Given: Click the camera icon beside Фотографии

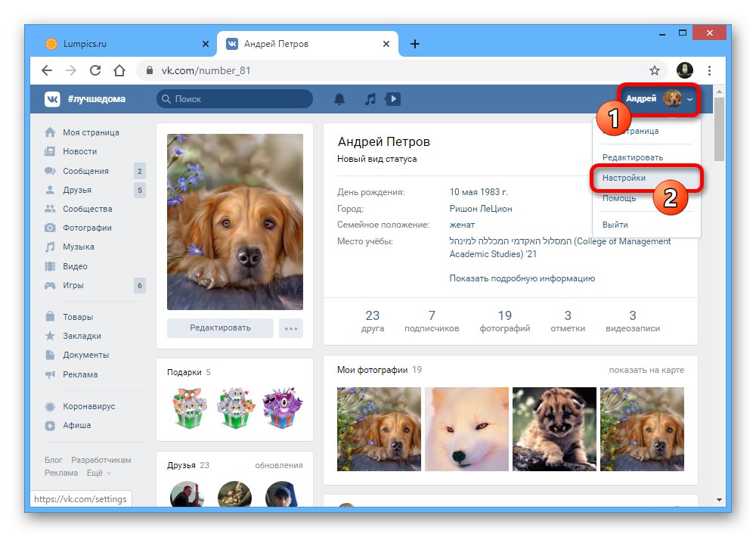Looking at the screenshot, I should 50,228.
